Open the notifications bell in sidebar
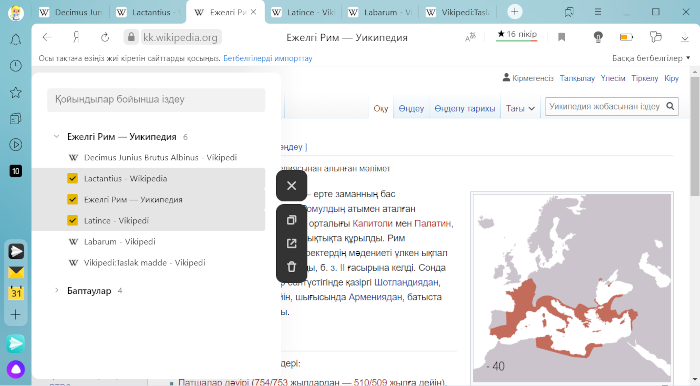The image size is (700, 386). point(16,40)
